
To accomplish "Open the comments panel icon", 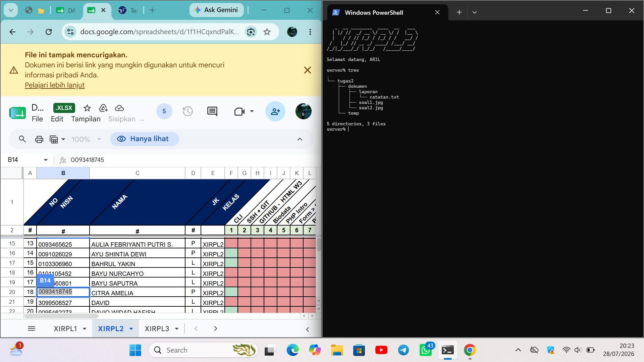I will pyautogui.click(x=212, y=111).
